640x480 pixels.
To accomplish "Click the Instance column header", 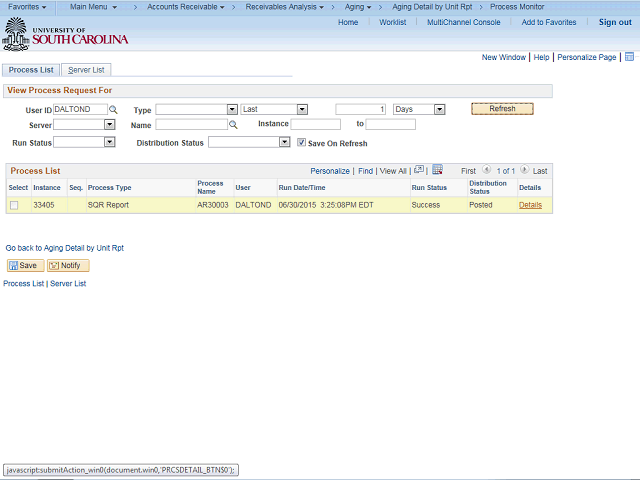I will tap(47, 188).
